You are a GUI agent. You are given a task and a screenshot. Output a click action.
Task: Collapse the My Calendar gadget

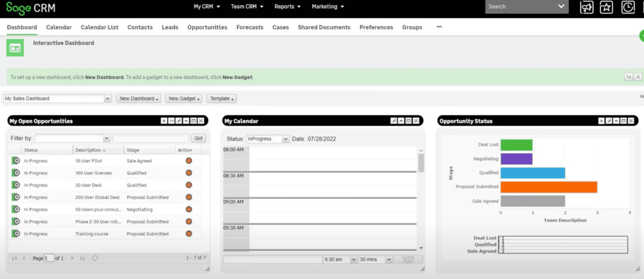tap(401, 120)
